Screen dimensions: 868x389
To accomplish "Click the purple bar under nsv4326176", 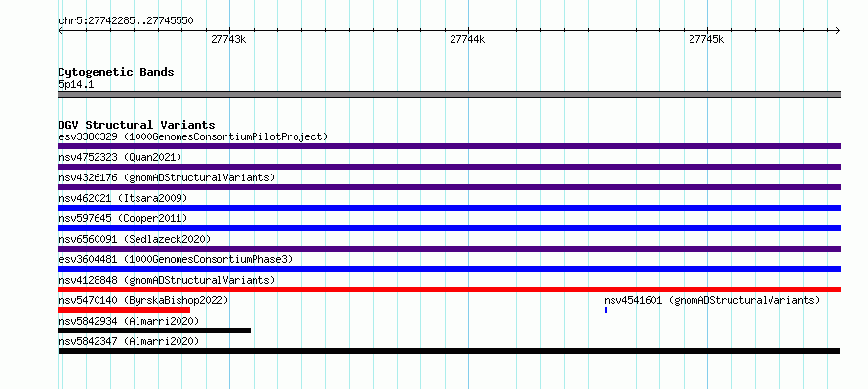I will pos(449,187).
